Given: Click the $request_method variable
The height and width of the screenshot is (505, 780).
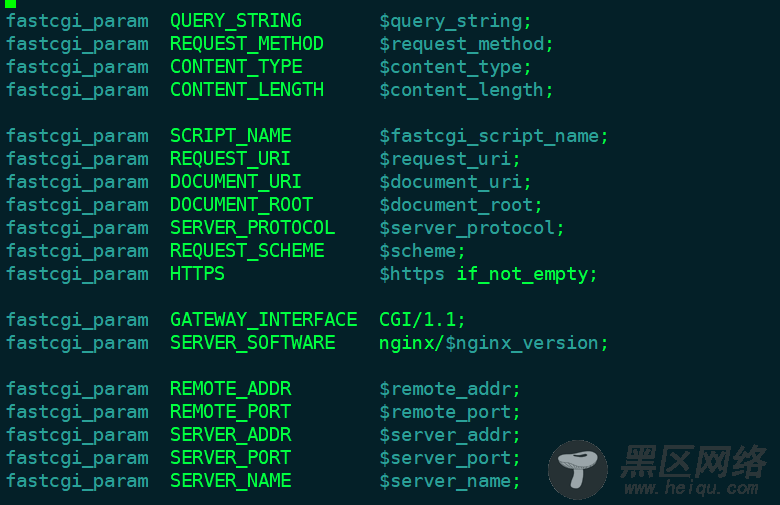Looking at the screenshot, I should point(466,44).
